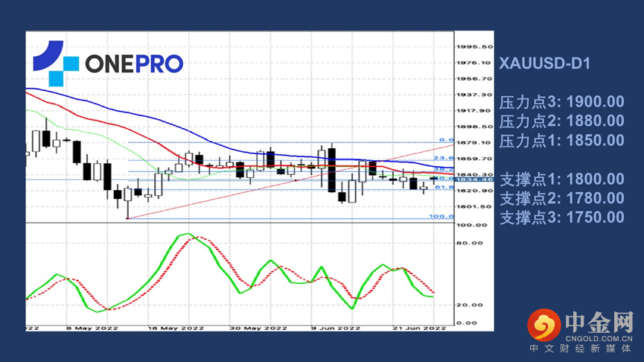
Task: Click the Fibonacci 0.0 level label
Action: (447, 140)
